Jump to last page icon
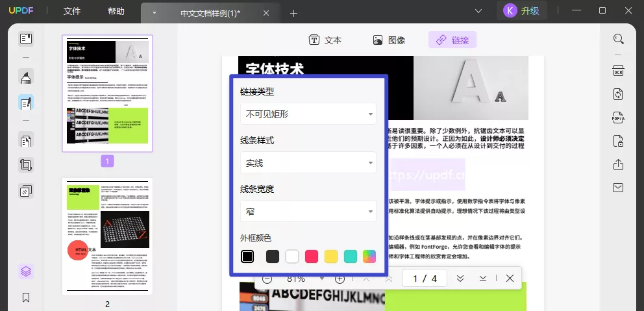The width and height of the screenshot is (644, 311). pos(483,278)
